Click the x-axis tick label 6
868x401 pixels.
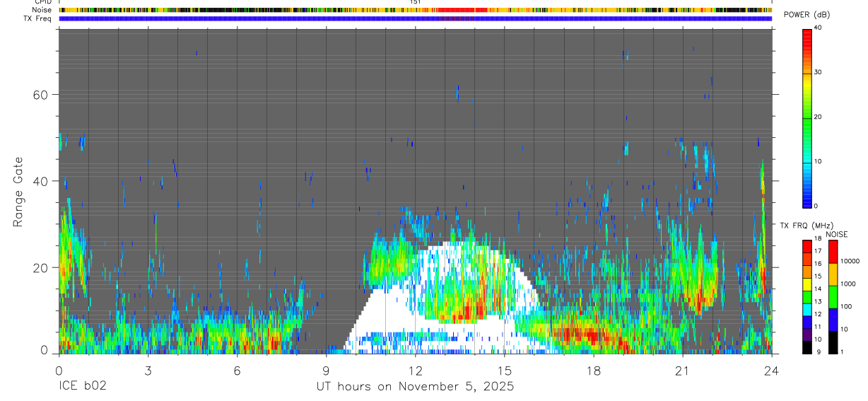[x=237, y=371]
